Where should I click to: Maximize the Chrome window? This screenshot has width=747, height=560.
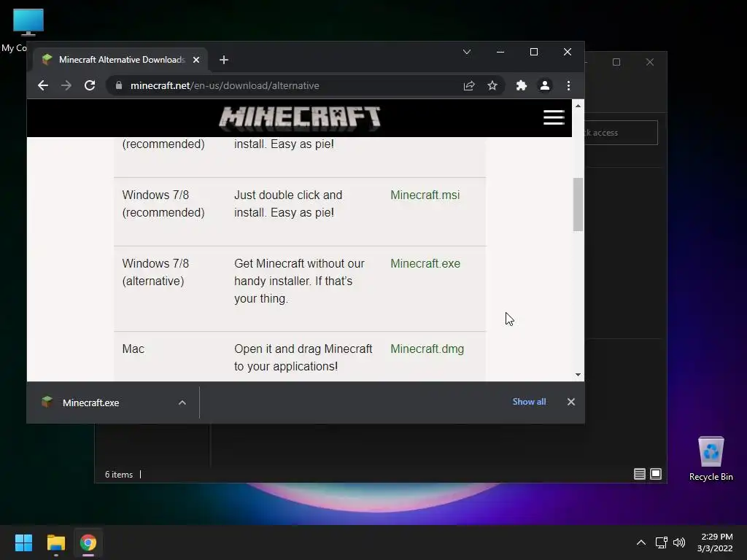[x=534, y=52]
